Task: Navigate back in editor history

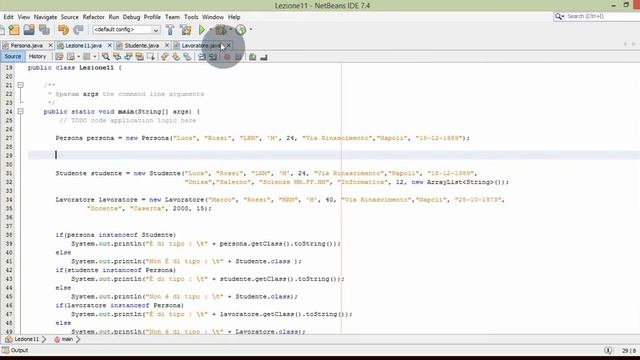Action: (71, 57)
